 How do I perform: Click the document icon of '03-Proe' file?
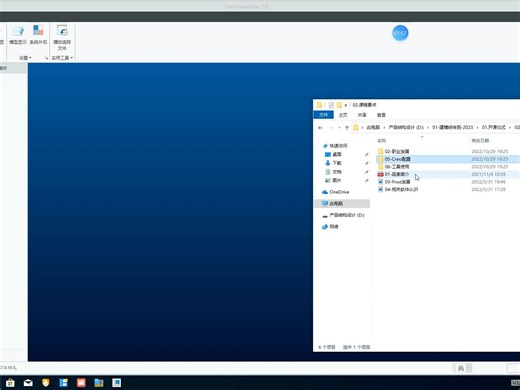380,182
